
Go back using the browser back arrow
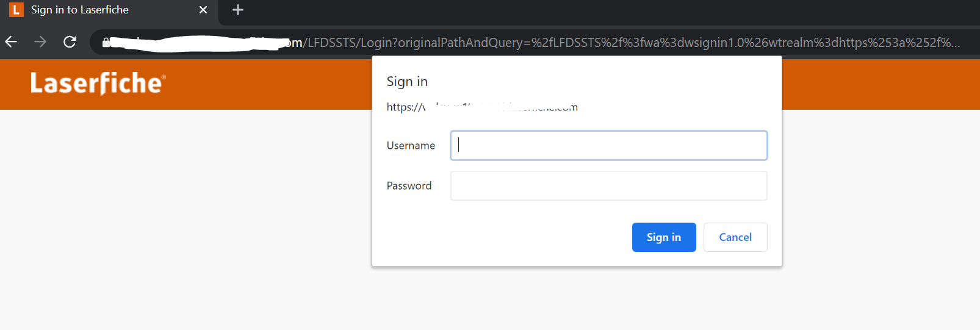[x=11, y=41]
